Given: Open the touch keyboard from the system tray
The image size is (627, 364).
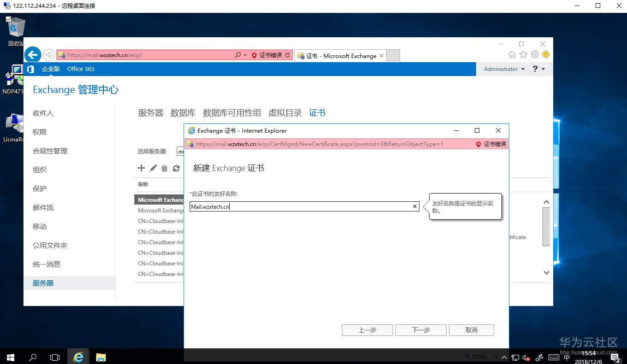Looking at the screenshot, I should tap(554, 356).
